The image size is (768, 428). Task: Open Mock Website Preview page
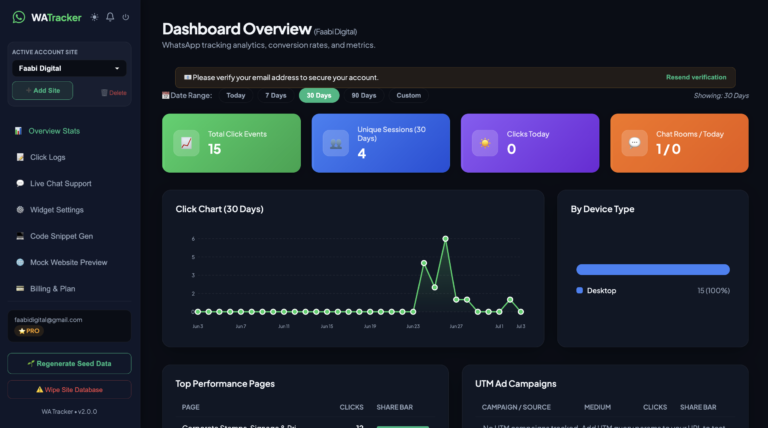coord(69,262)
